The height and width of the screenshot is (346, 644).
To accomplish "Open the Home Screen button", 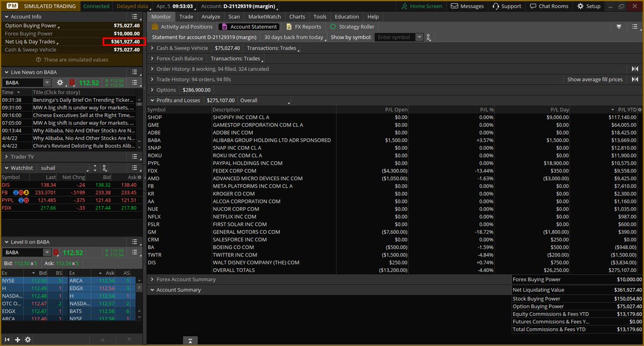I will click(422, 6).
